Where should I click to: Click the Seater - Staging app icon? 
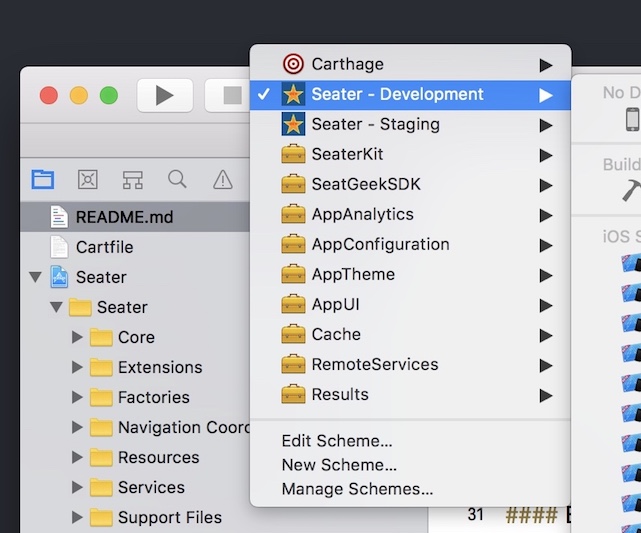pos(293,124)
